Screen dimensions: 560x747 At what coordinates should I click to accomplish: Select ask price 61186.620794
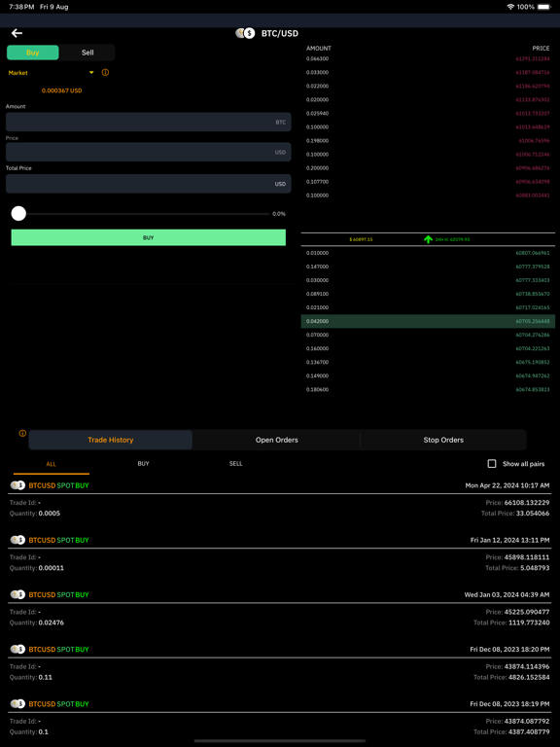coord(533,87)
